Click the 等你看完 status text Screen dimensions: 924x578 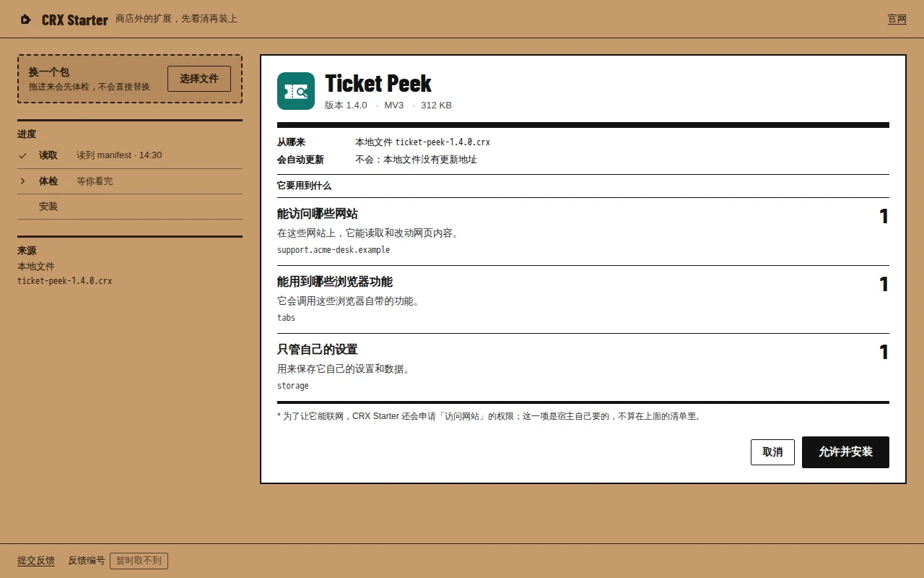pyautogui.click(x=95, y=181)
